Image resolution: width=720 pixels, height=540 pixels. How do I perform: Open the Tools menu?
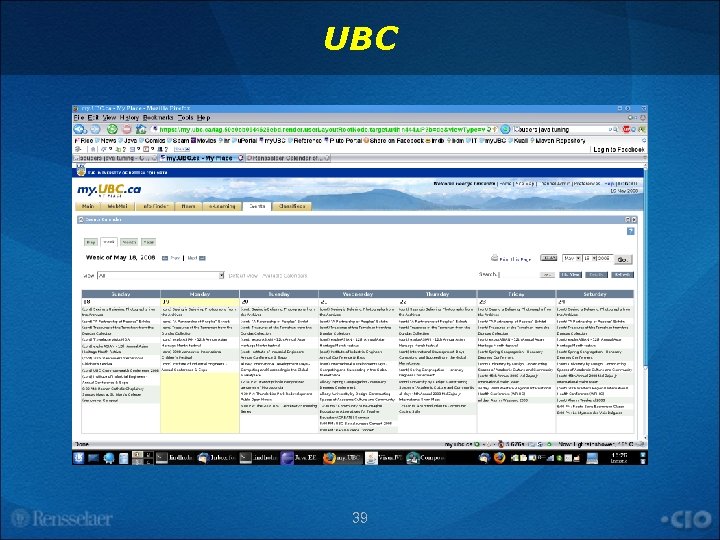pos(186,118)
